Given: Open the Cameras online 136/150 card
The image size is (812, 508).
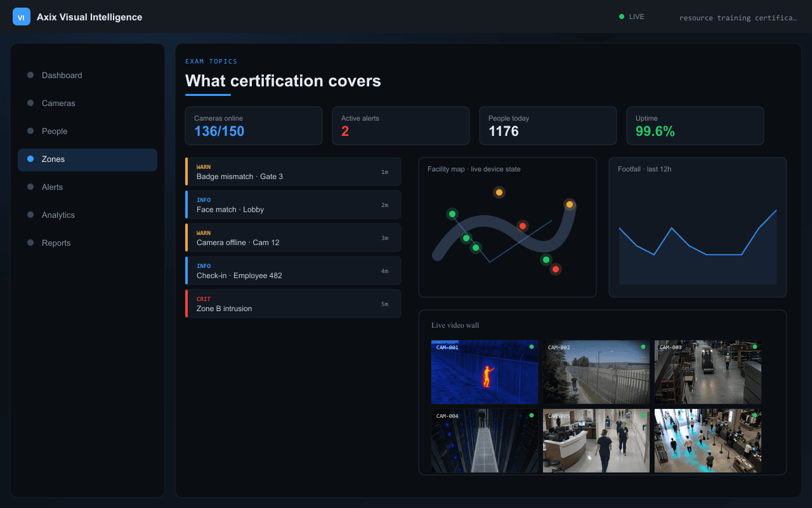Looking at the screenshot, I should [x=254, y=126].
